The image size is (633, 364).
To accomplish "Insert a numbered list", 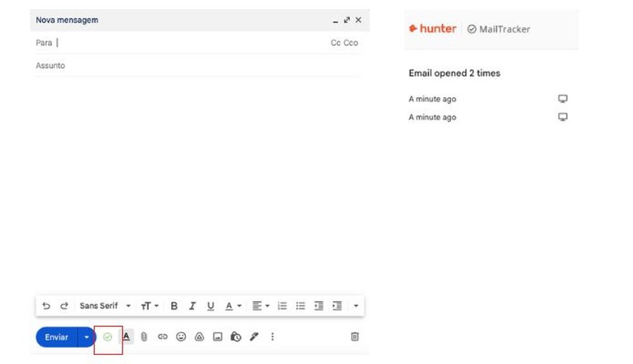I will point(282,306).
